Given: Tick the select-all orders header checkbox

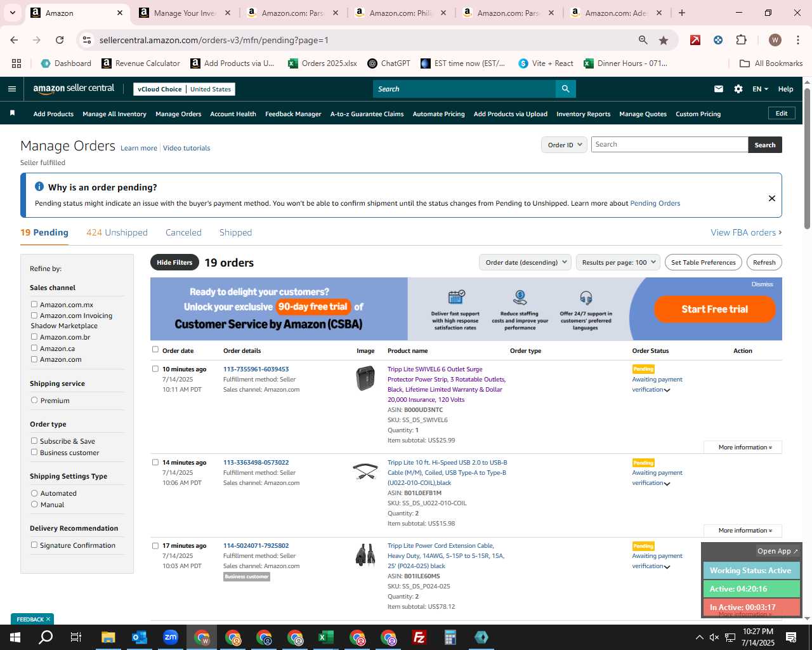Looking at the screenshot, I should (x=155, y=349).
